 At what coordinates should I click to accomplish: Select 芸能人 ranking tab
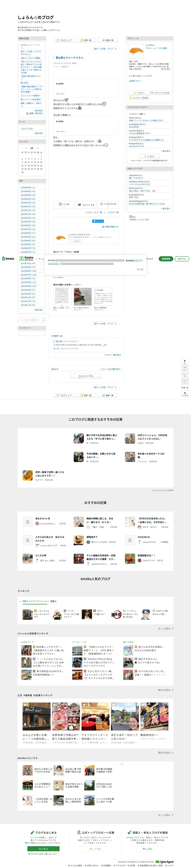pyautogui.click(x=54, y=601)
